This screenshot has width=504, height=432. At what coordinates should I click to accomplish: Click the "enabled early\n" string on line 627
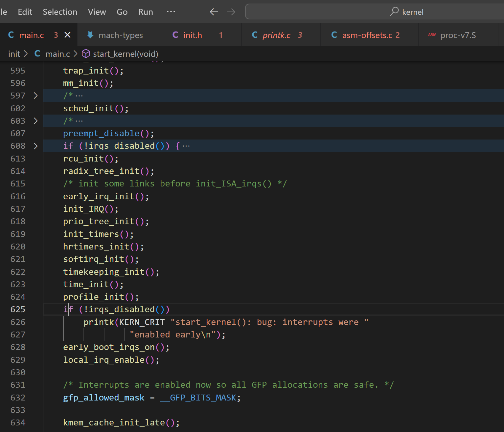[x=173, y=335]
